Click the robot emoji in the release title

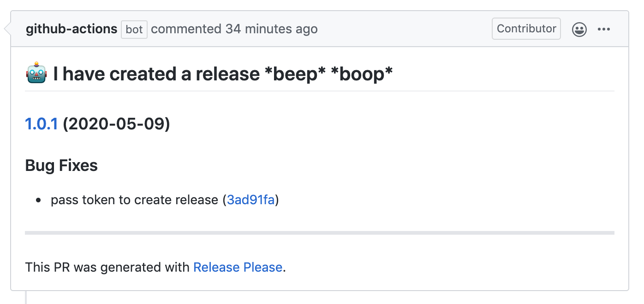pos(36,73)
